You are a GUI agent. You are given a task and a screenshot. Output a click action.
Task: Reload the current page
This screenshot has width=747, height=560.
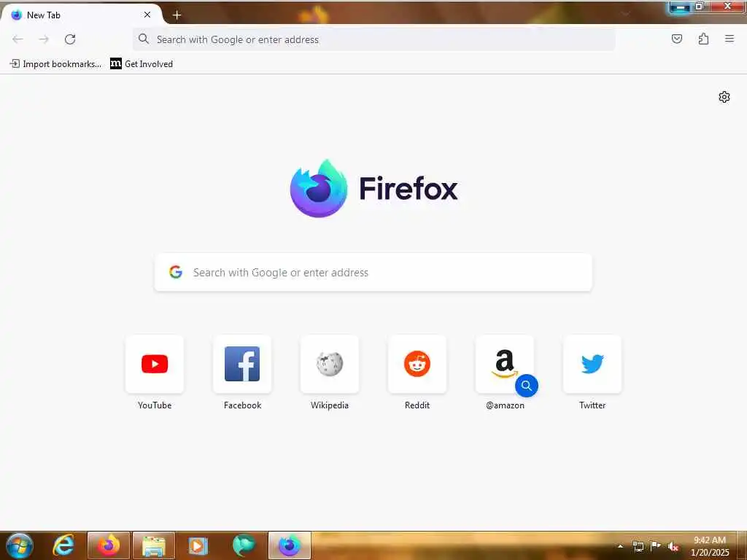click(x=70, y=39)
